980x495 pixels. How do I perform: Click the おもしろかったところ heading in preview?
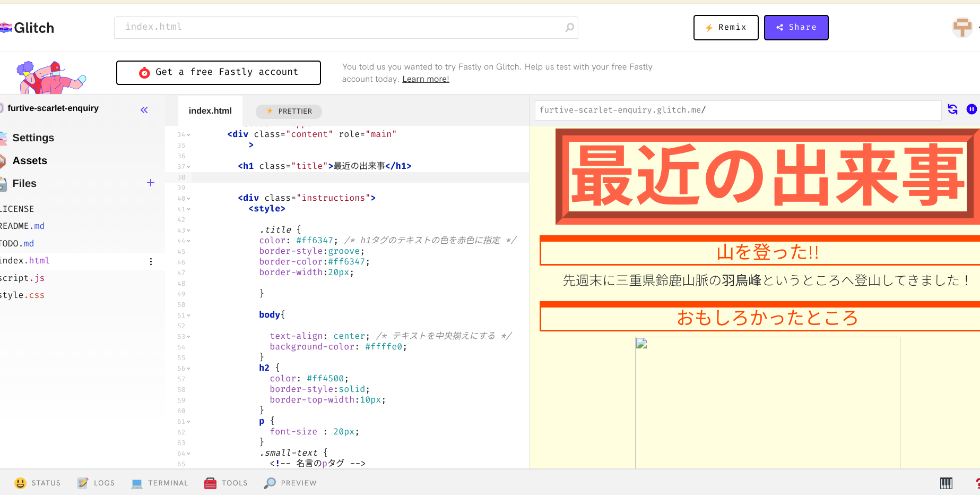(767, 318)
